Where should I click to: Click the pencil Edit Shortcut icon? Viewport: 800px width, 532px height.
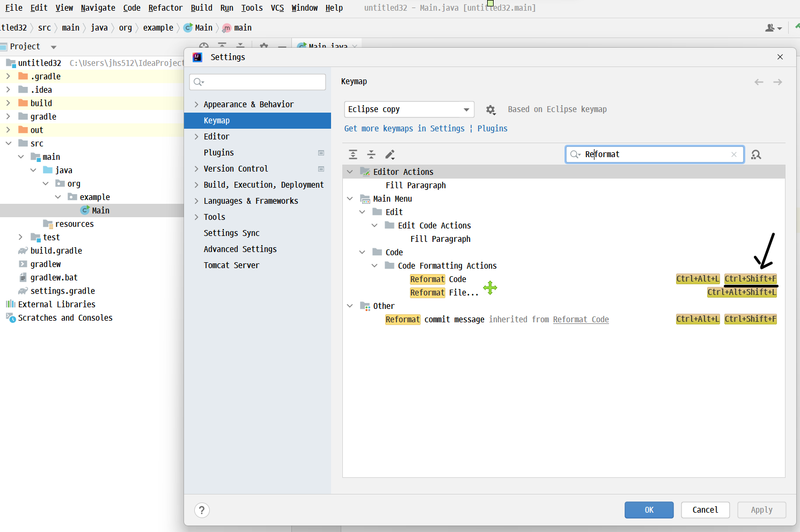pos(390,154)
